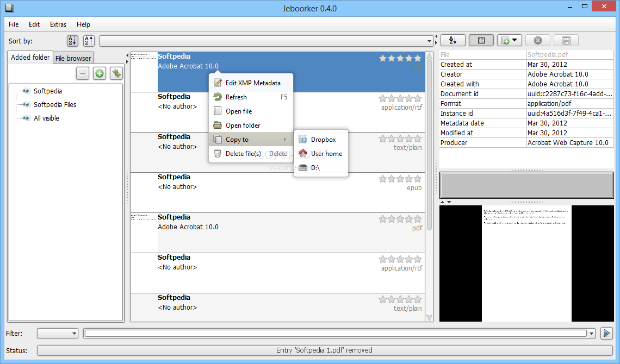Set the star rating on epub row

click(x=400, y=179)
